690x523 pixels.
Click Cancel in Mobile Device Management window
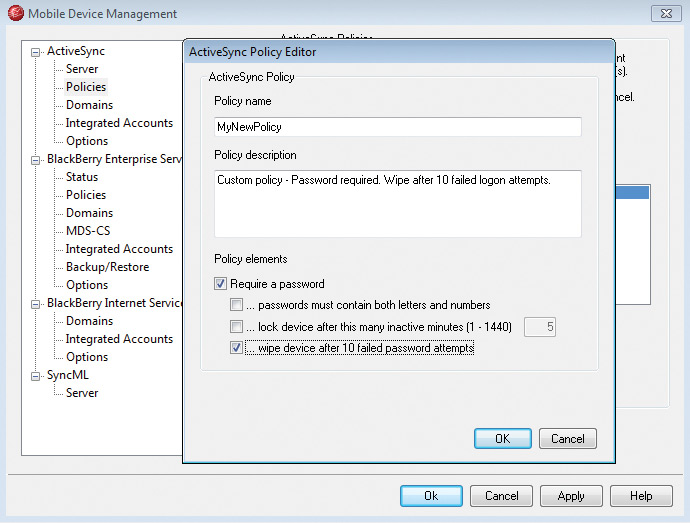501,496
